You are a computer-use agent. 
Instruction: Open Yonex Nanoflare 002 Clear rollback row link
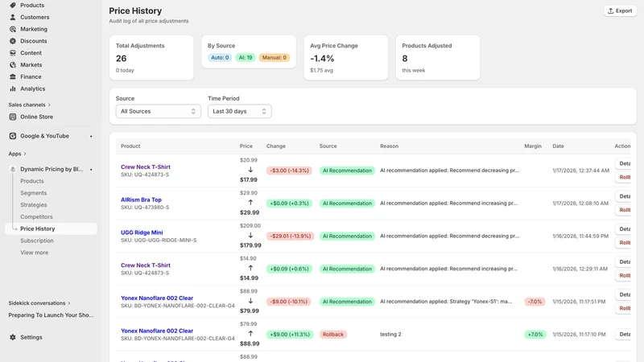click(157, 331)
